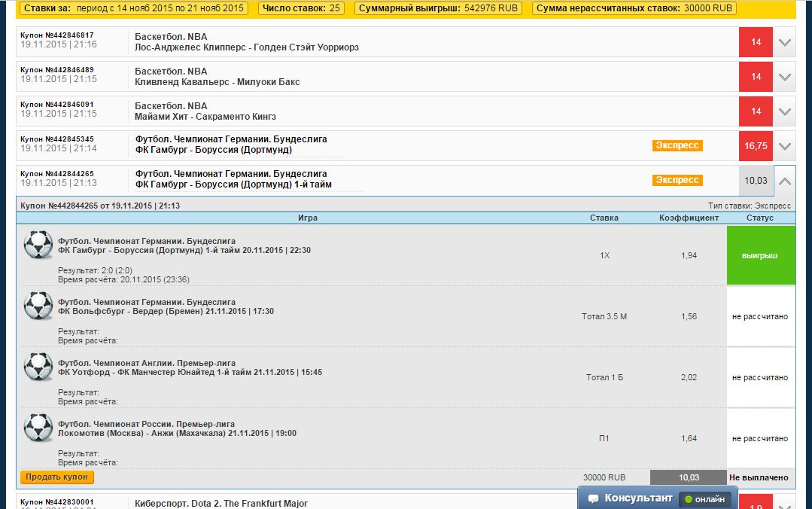This screenshot has height=509, width=812.
Task: Click the 1,94 coefficient value
Action: pyautogui.click(x=689, y=255)
